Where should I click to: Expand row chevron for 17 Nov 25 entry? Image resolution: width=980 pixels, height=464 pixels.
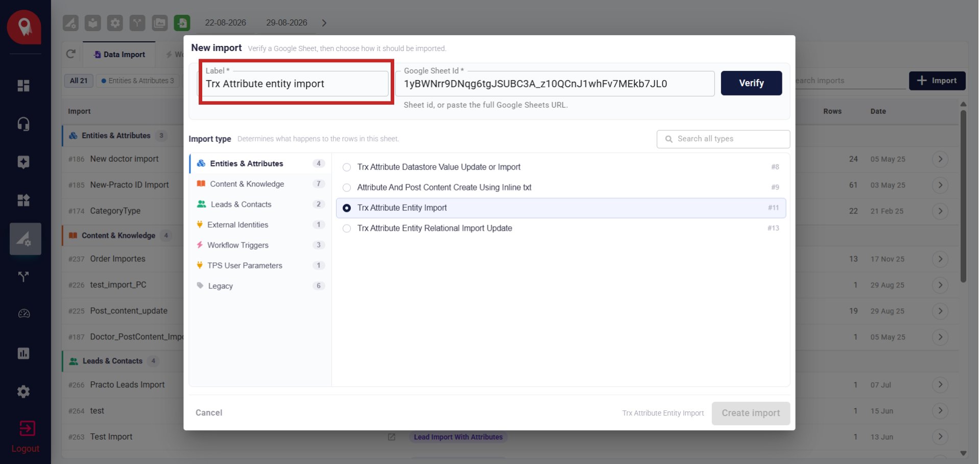(940, 259)
